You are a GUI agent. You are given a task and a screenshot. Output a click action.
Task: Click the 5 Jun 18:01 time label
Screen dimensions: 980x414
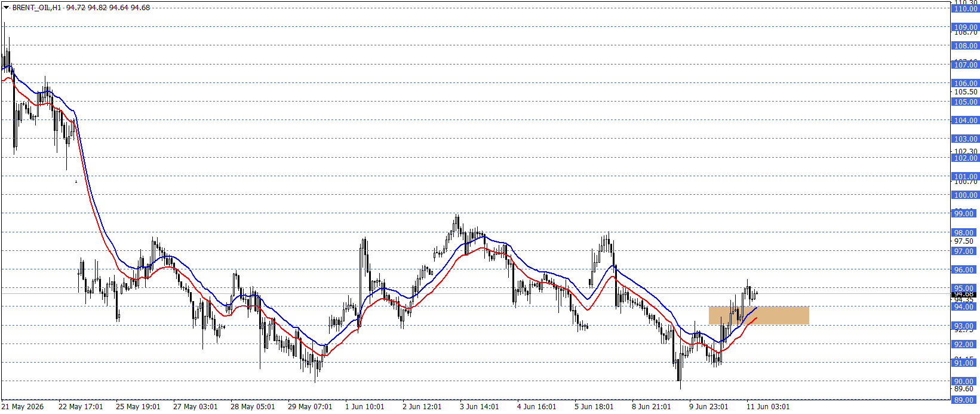[594, 407]
